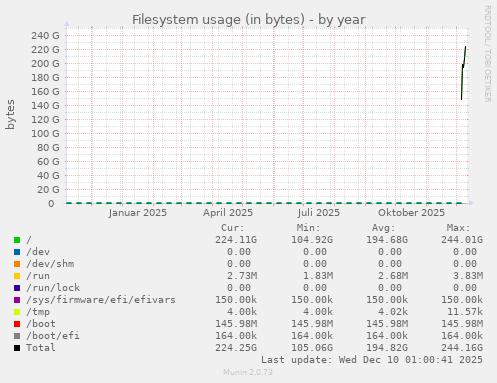Click the Total min value 105.06G
497x383 pixels.
click(312, 348)
